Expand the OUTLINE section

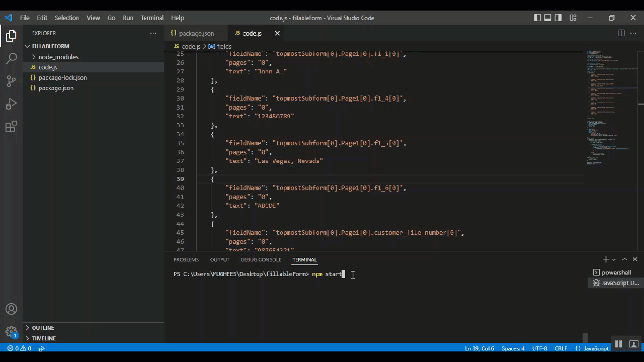pyautogui.click(x=43, y=328)
